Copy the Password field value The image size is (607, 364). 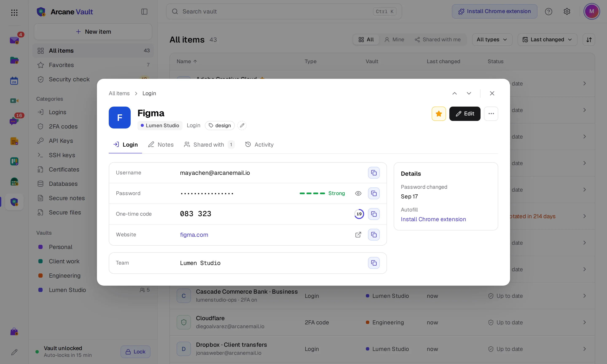tap(374, 193)
